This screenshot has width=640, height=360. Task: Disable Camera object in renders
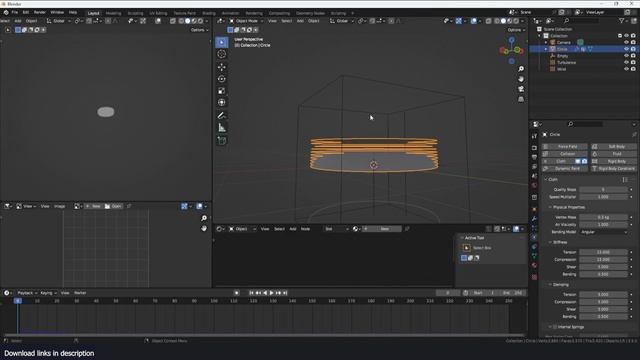(633, 42)
